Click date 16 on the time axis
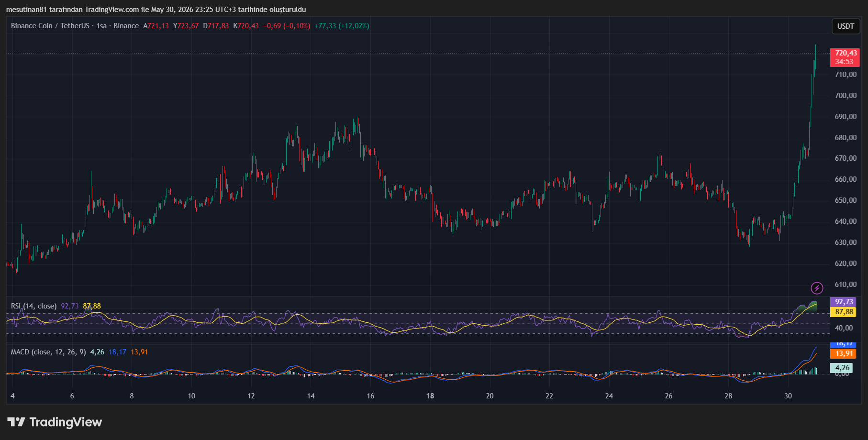 370,396
